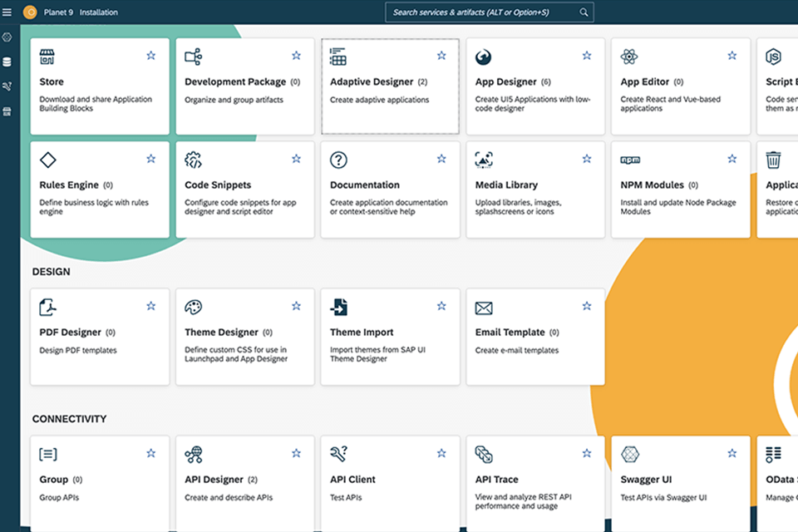Screen dimensions: 798x532
Task: Click the CONNECTIVITY section heading
Action: point(69,419)
